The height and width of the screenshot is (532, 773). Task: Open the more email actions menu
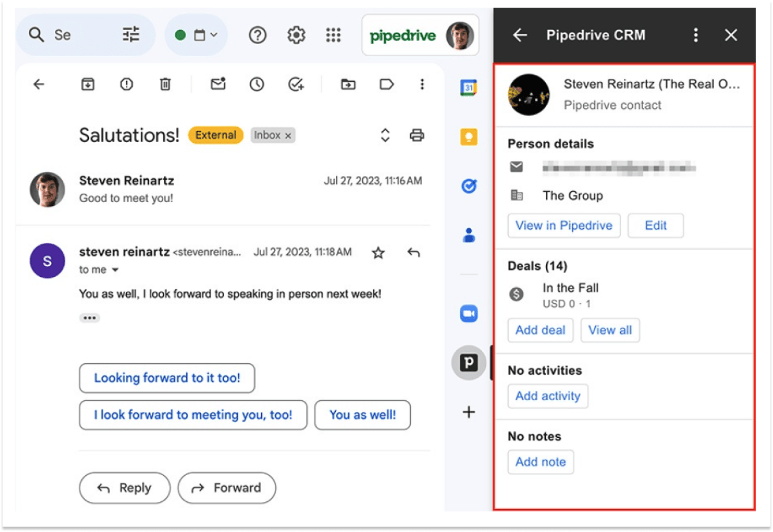pos(422,84)
